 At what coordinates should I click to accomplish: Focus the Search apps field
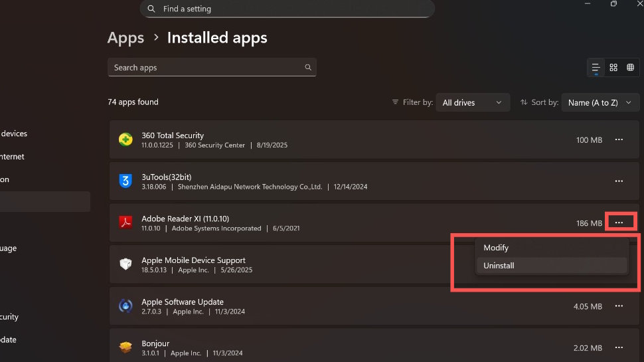click(x=212, y=67)
